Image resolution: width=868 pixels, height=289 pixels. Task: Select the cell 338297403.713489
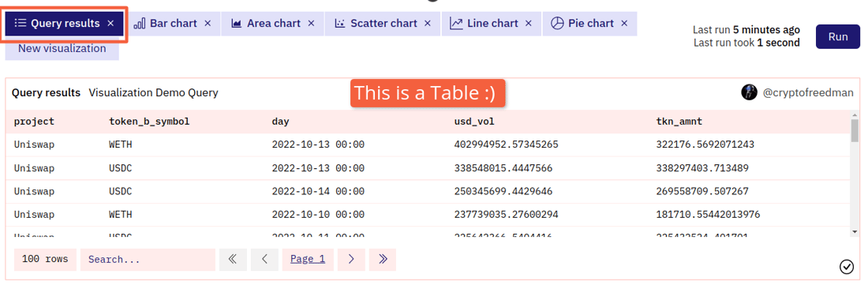pos(702,167)
